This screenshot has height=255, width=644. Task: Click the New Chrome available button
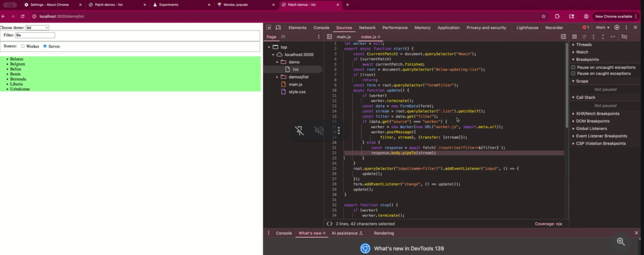tap(613, 16)
